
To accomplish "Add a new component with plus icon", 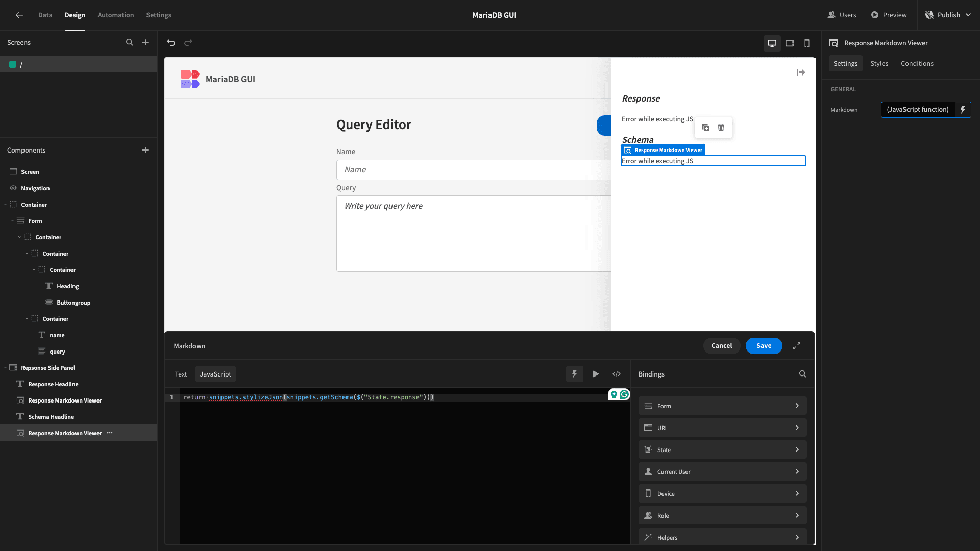I will tap(145, 150).
